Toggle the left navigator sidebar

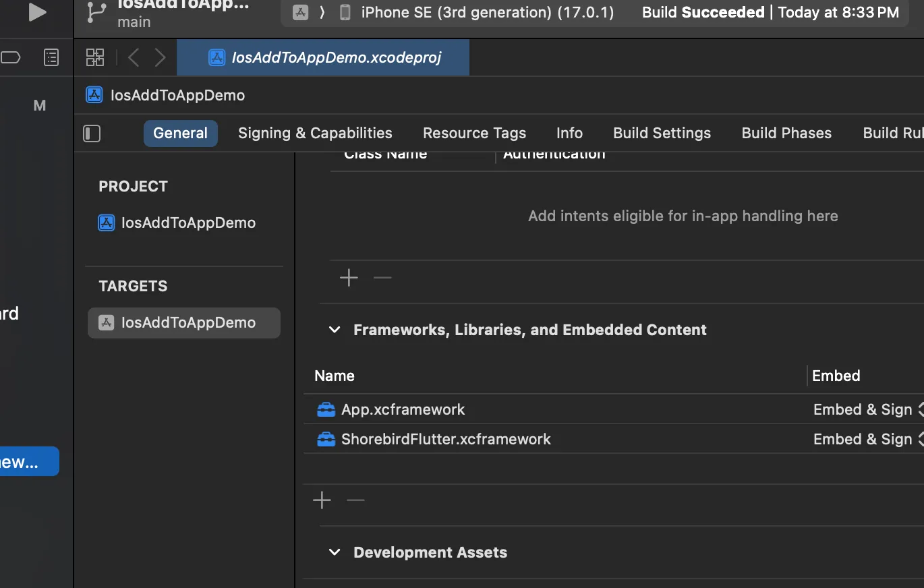(x=92, y=133)
